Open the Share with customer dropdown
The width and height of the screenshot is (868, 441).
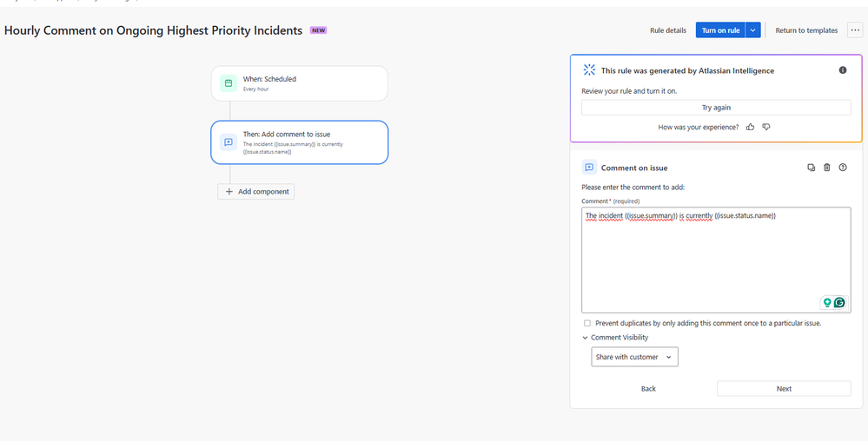[x=634, y=357]
